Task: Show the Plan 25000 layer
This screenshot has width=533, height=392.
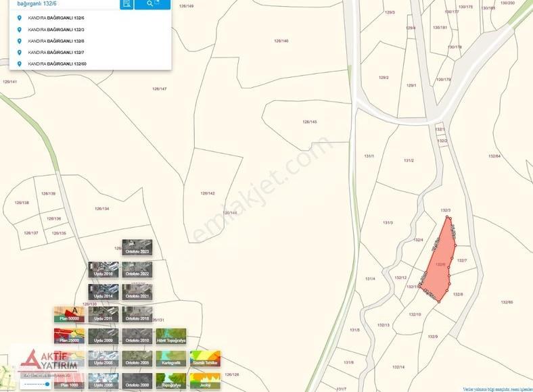Action: coord(70,337)
